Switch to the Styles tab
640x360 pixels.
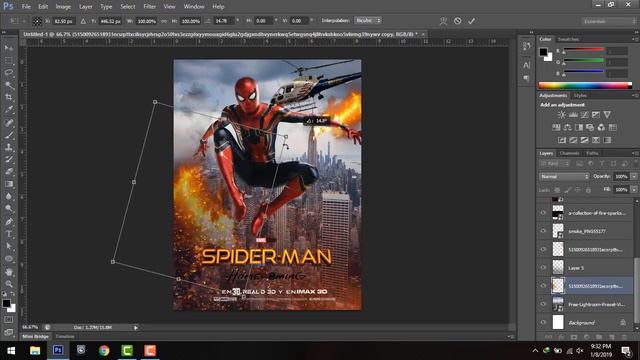(x=580, y=96)
